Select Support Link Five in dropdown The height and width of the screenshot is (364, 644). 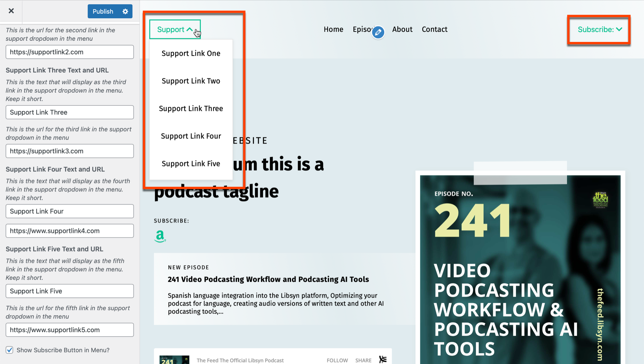[191, 164]
